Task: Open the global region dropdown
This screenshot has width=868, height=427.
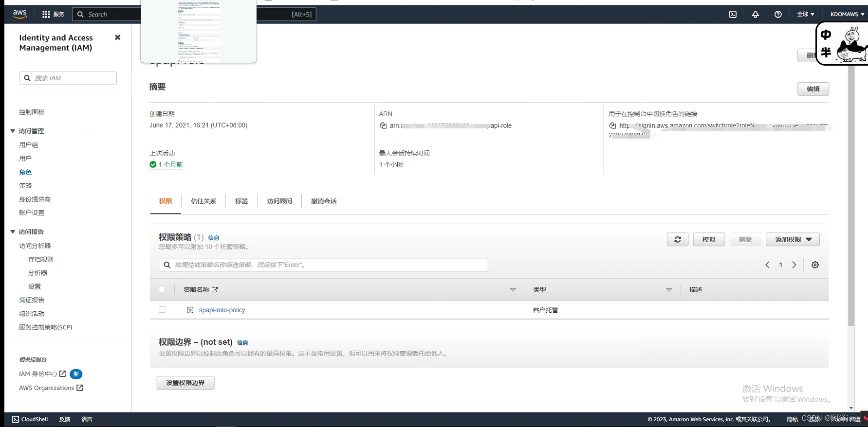Action: 806,14
